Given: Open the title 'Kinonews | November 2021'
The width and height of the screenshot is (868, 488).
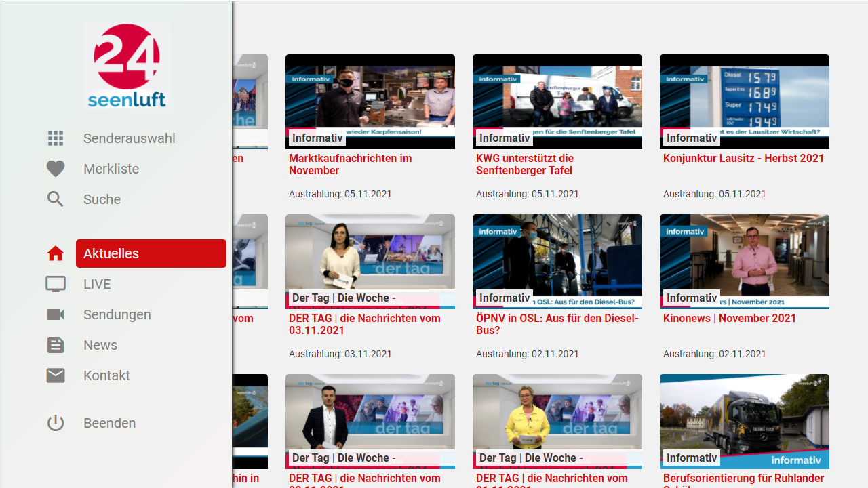Looking at the screenshot, I should tap(730, 318).
